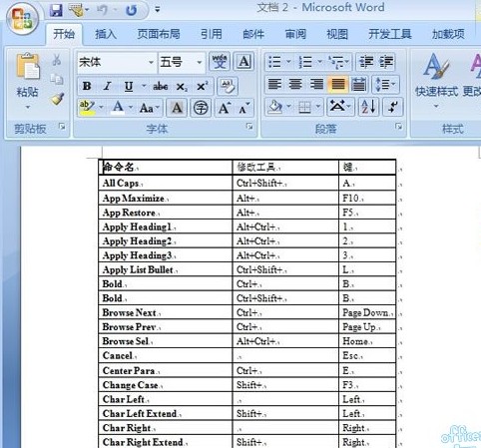481x448 pixels.
Task: Click the 粘贴 paste button
Action: click(28, 82)
